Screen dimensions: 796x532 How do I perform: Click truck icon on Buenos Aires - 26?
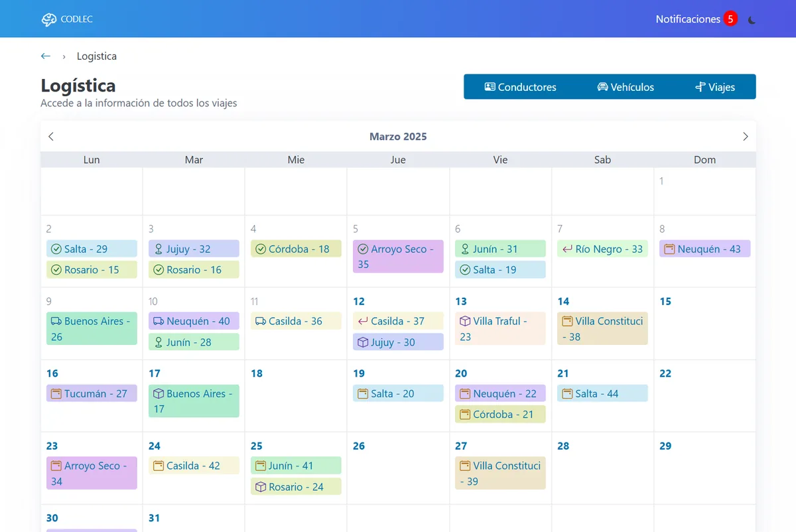coord(56,321)
